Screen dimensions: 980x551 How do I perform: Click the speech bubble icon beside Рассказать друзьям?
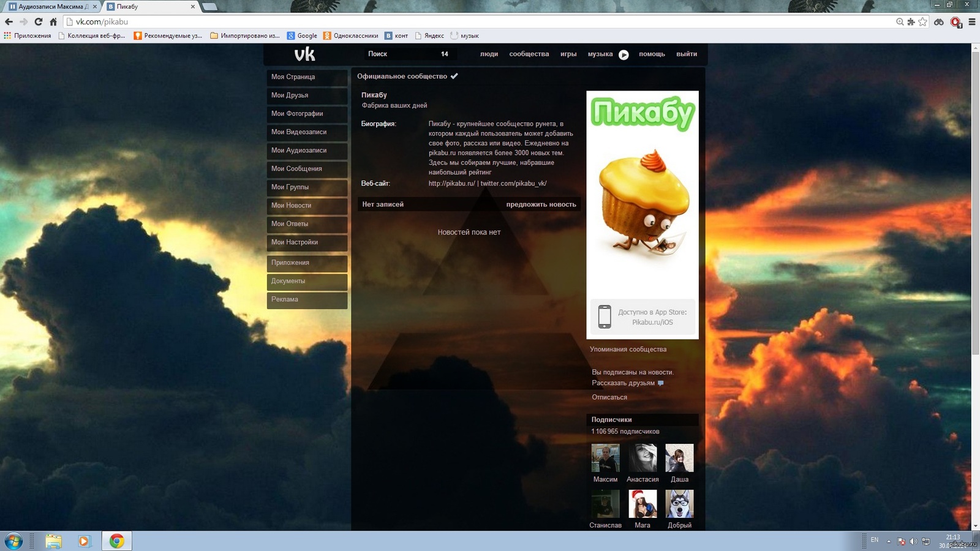660,383
